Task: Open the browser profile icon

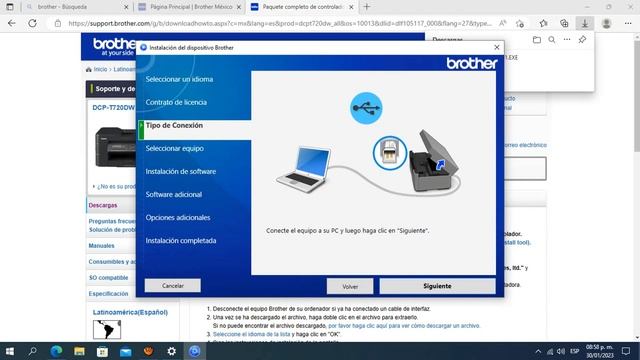Action: coord(607,23)
